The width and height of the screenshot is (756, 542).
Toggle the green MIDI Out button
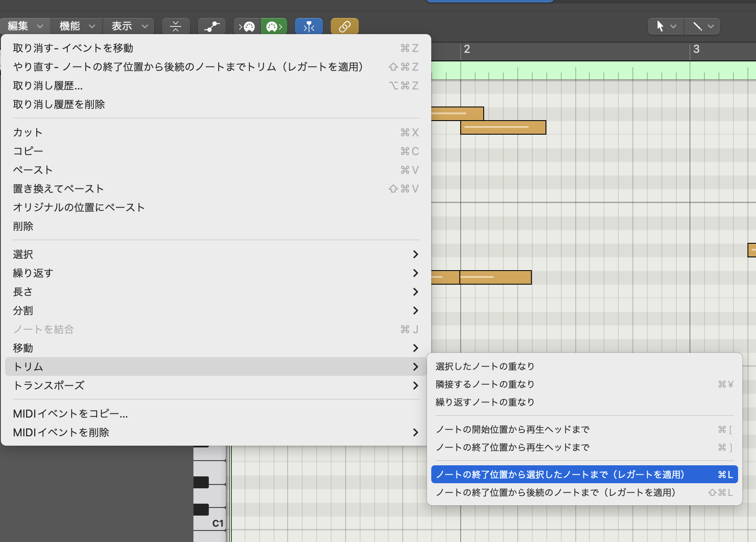click(274, 26)
